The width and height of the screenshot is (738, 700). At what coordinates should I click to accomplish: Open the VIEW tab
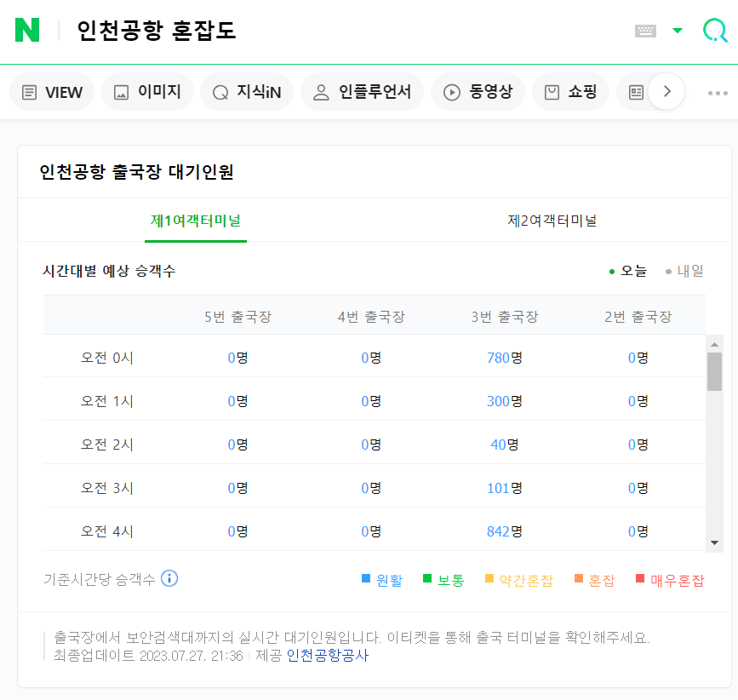coord(52,92)
